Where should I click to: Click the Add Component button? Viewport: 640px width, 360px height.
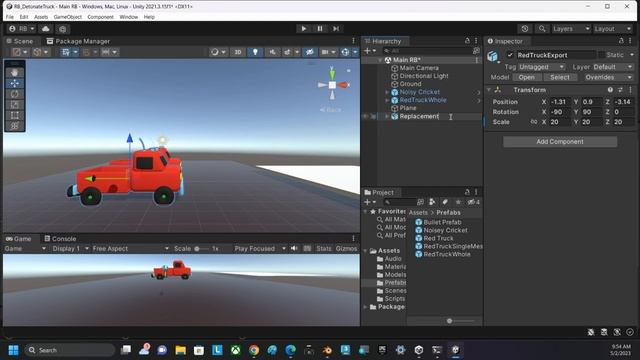point(560,141)
